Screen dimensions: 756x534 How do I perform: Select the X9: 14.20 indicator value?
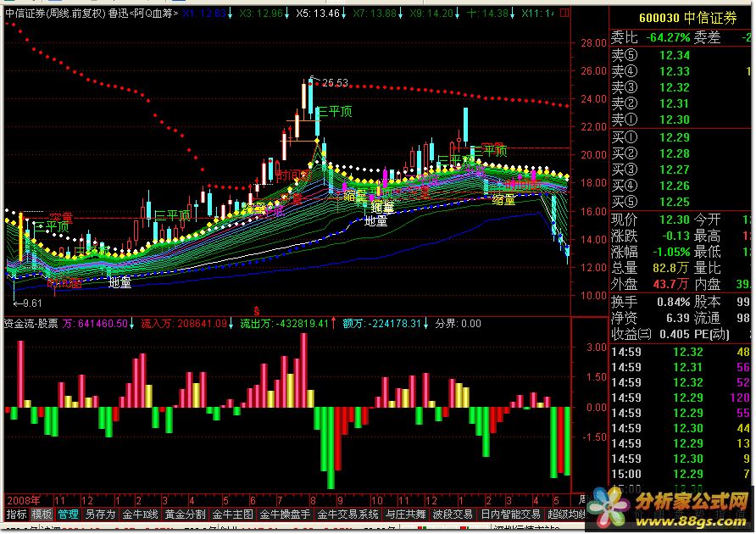pyautogui.click(x=435, y=13)
